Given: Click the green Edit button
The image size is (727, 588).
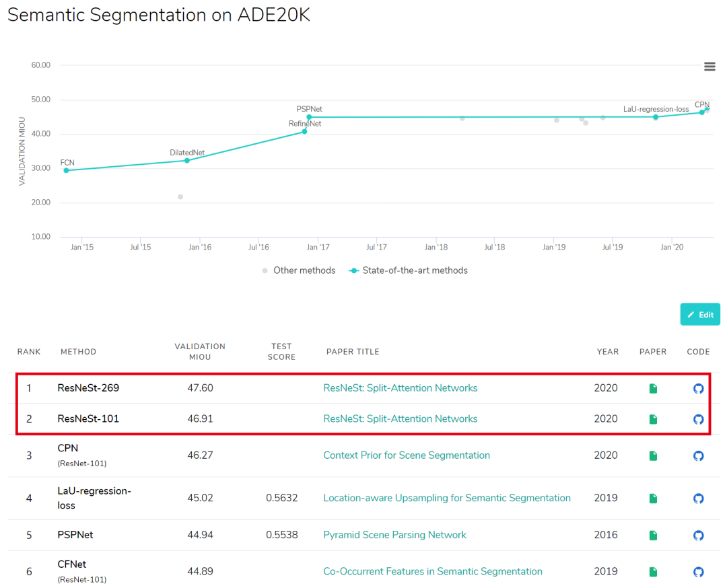Looking at the screenshot, I should pos(700,314).
